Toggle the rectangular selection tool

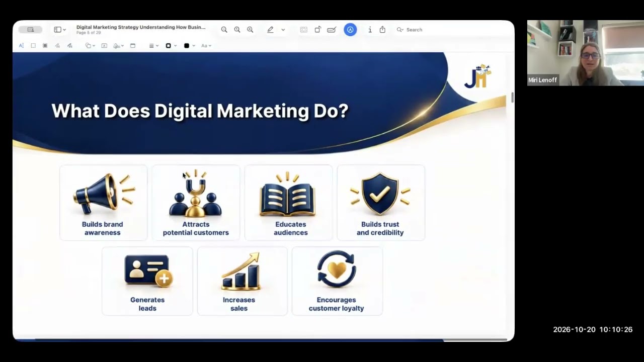33,46
